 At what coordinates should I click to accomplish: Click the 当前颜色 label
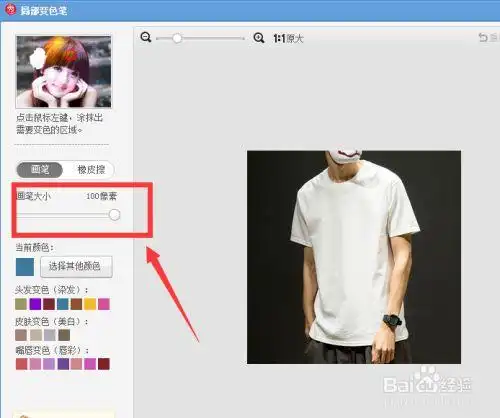coord(35,247)
